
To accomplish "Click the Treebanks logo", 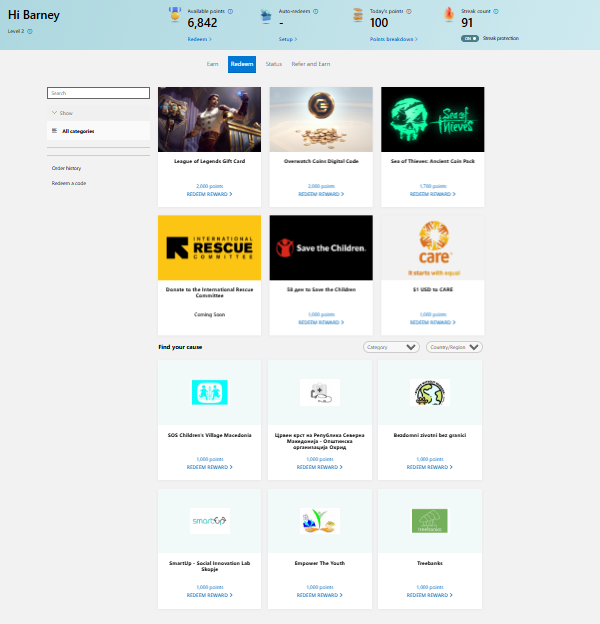I will [430, 521].
